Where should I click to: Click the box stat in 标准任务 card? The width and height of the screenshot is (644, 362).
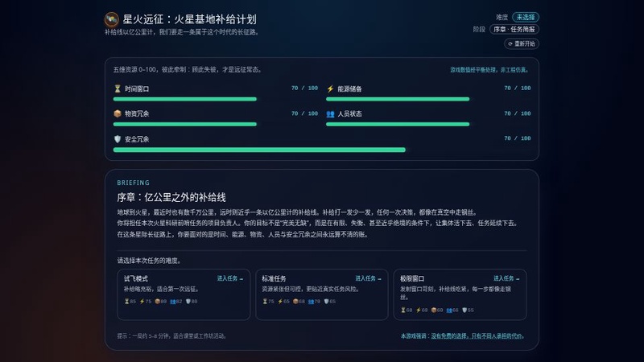[x=299, y=301]
